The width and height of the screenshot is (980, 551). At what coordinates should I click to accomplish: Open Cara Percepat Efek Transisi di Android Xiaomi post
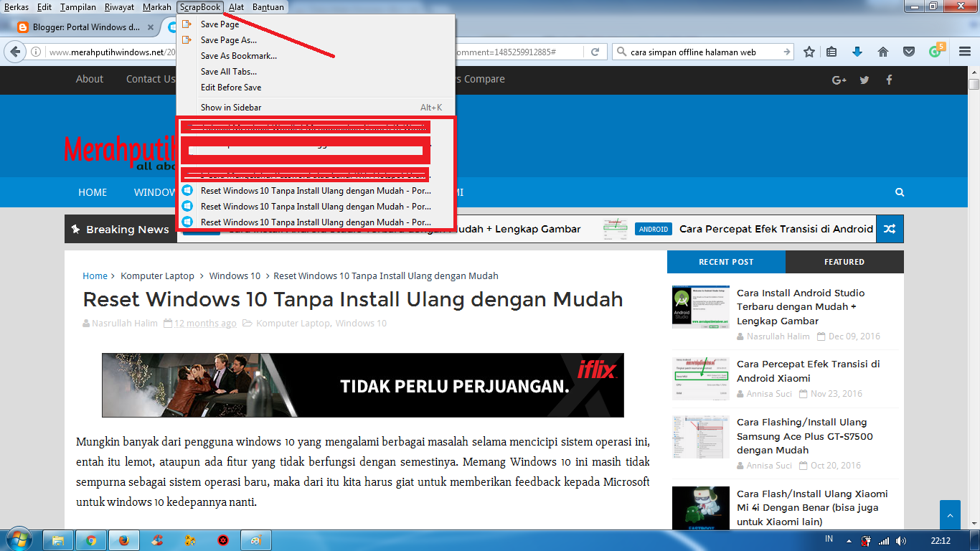click(808, 371)
